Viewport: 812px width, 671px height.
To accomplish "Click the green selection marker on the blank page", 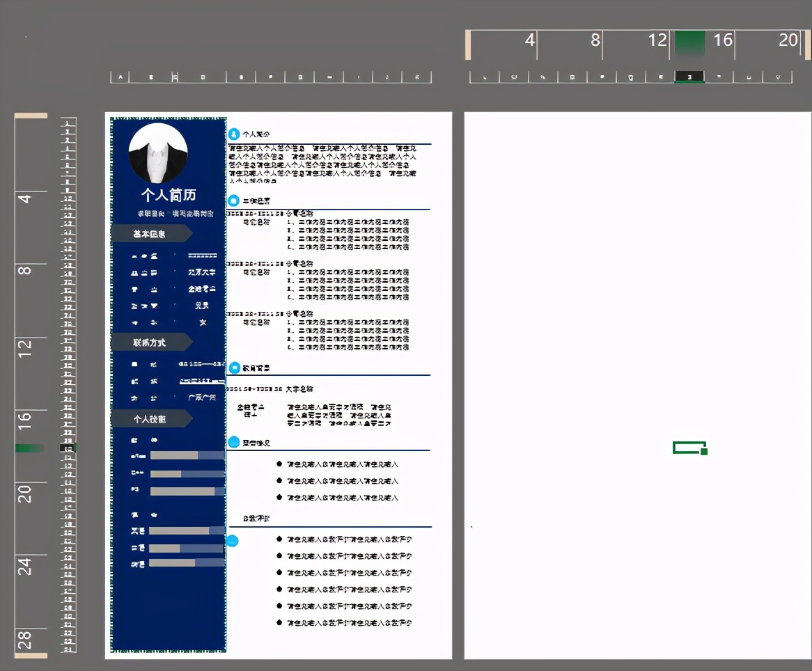I will click(689, 448).
